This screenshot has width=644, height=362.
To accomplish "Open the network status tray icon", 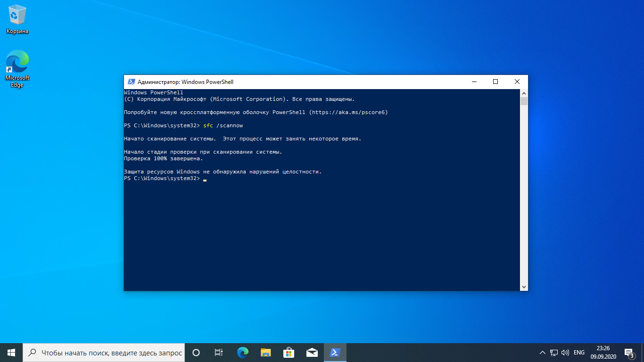I will pos(554,353).
